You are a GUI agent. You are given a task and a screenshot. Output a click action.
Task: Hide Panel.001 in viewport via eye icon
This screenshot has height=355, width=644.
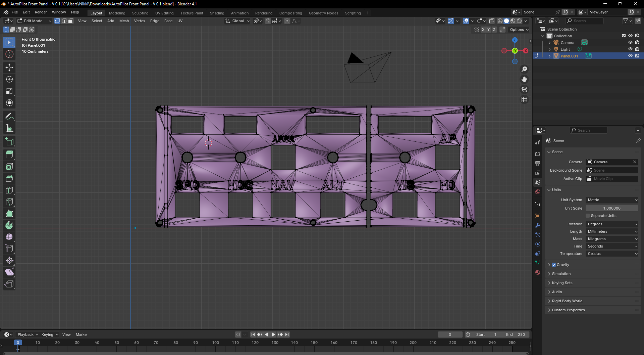(x=630, y=56)
